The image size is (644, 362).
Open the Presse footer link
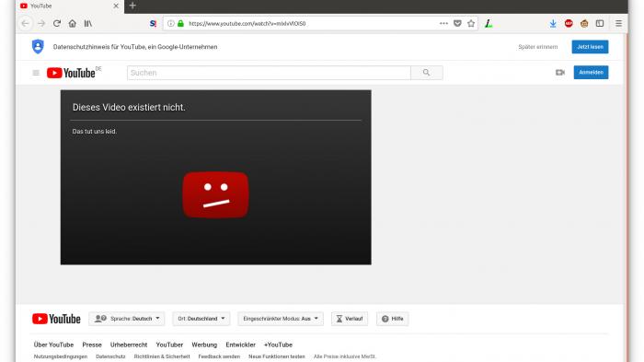(x=92, y=344)
